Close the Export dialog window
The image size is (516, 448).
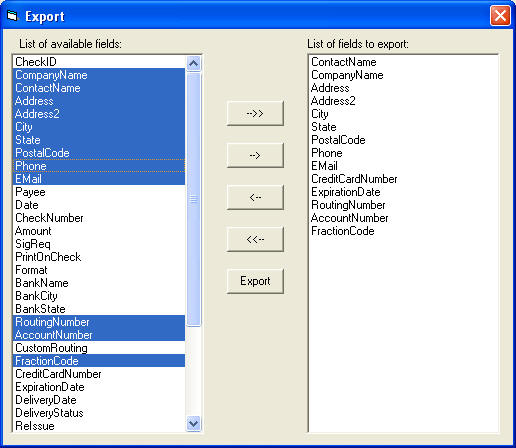pyautogui.click(x=500, y=15)
